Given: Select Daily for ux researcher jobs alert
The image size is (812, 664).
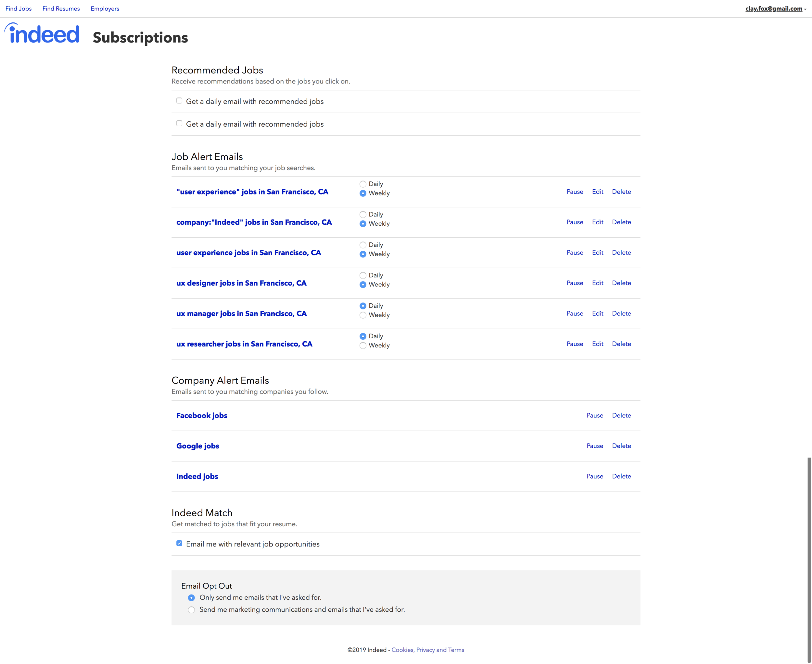Looking at the screenshot, I should click(x=363, y=336).
